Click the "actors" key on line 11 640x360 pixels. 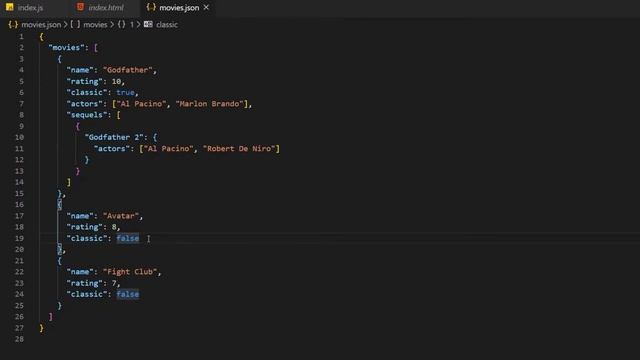pyautogui.click(x=112, y=149)
